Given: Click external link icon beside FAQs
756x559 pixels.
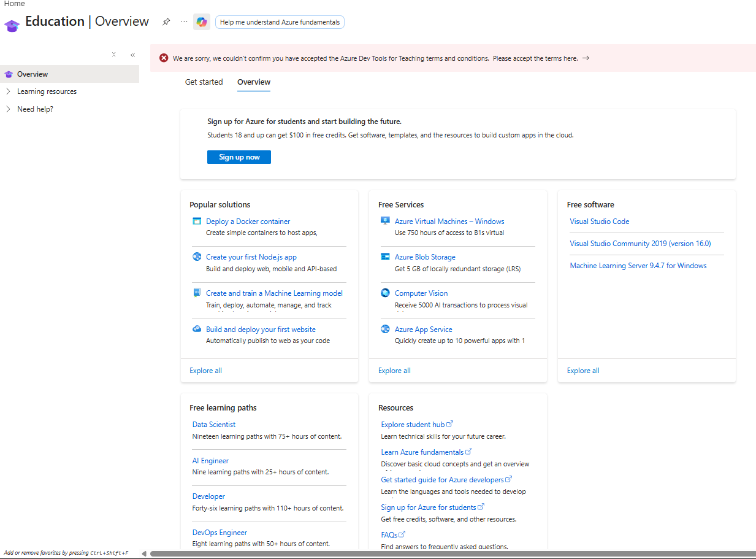Looking at the screenshot, I should (402, 534).
